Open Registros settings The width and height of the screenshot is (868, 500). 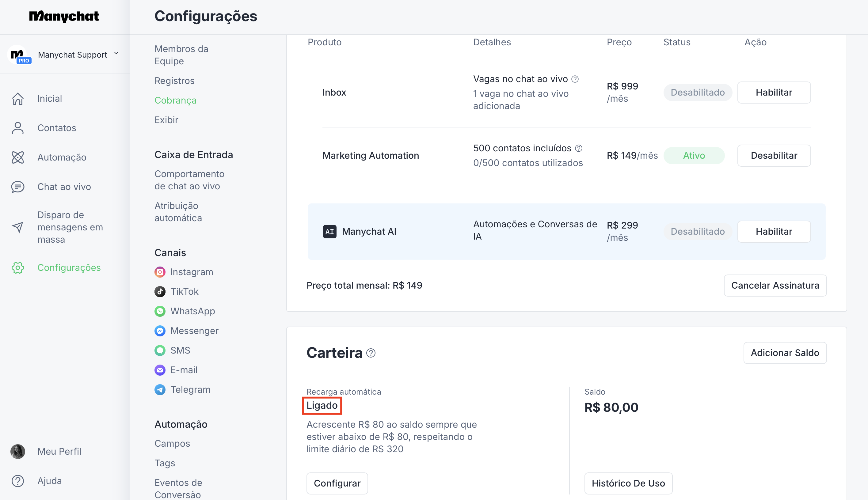(x=174, y=81)
